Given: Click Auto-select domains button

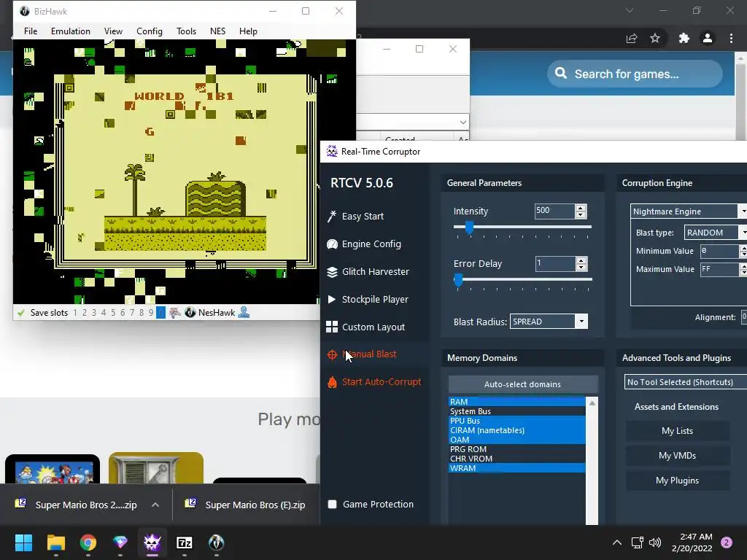Looking at the screenshot, I should (x=522, y=384).
